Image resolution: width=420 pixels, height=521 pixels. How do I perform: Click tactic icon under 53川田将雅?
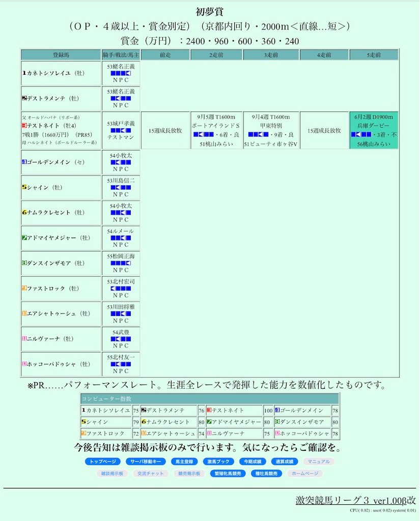(x=121, y=313)
